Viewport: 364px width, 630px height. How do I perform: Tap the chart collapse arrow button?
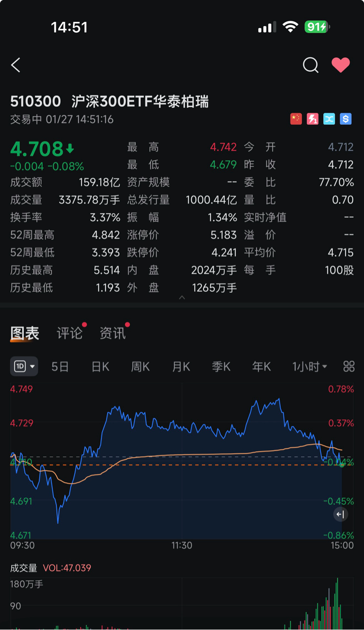(340, 514)
